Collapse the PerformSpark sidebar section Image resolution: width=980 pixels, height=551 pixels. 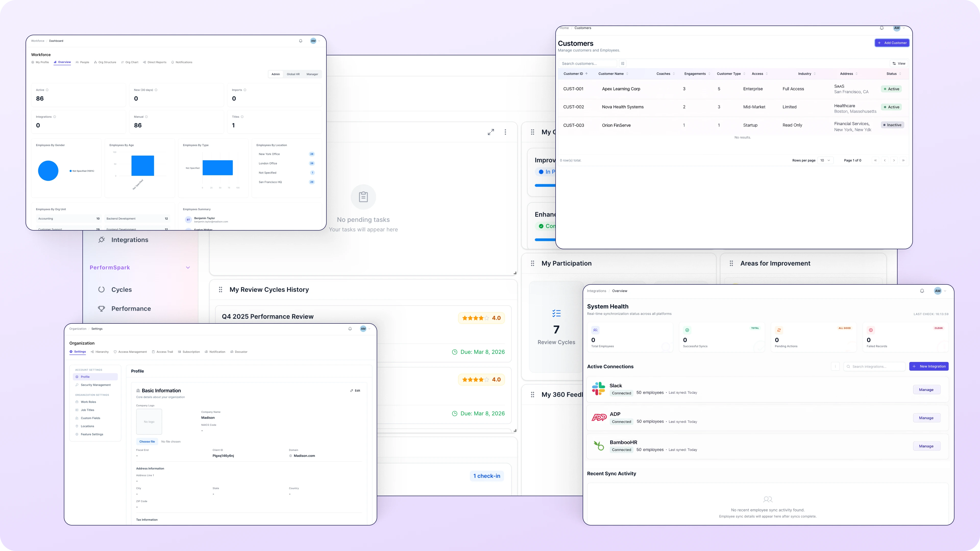pyautogui.click(x=188, y=267)
